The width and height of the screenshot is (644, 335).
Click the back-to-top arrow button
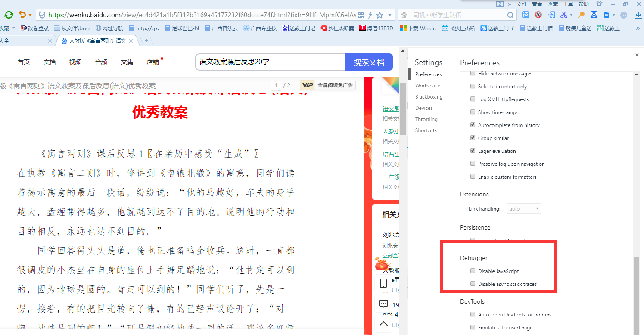pos(383,324)
